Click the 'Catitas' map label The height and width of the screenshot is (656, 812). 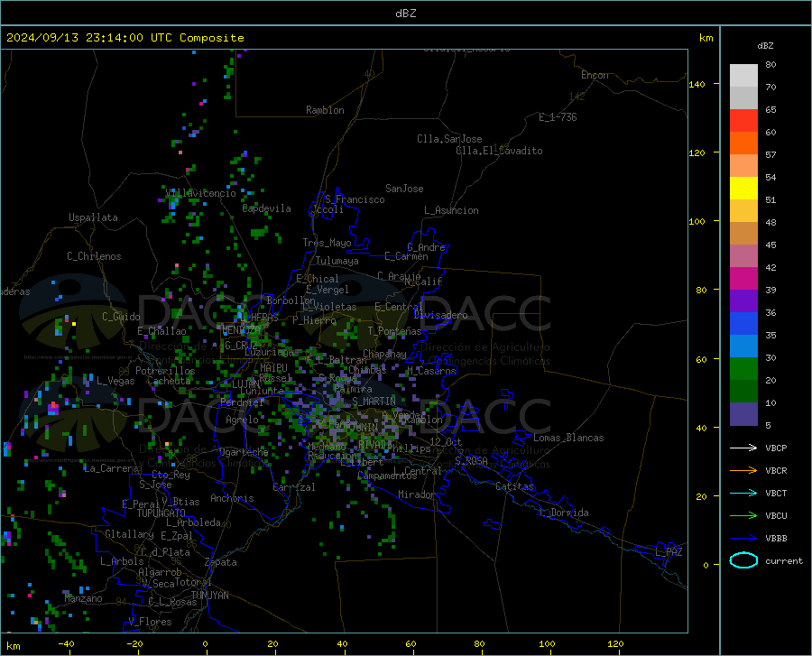515,486
